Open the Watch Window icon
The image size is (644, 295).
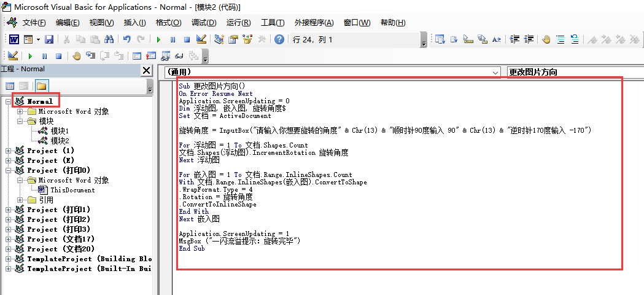165,55
